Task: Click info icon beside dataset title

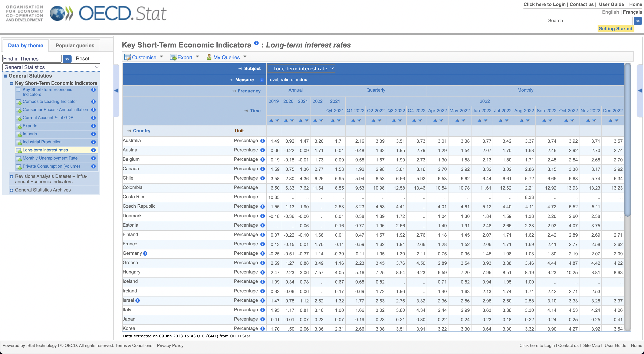Action: pos(256,43)
